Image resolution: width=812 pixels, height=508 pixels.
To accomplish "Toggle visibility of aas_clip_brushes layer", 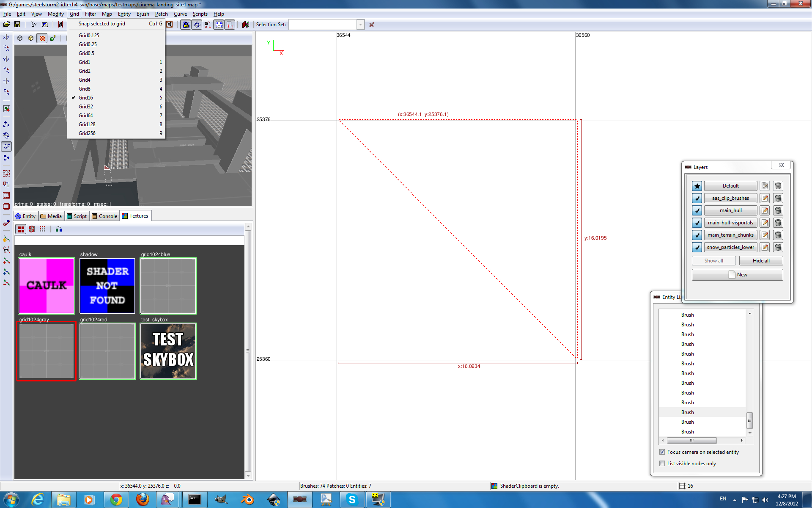I will click(697, 198).
